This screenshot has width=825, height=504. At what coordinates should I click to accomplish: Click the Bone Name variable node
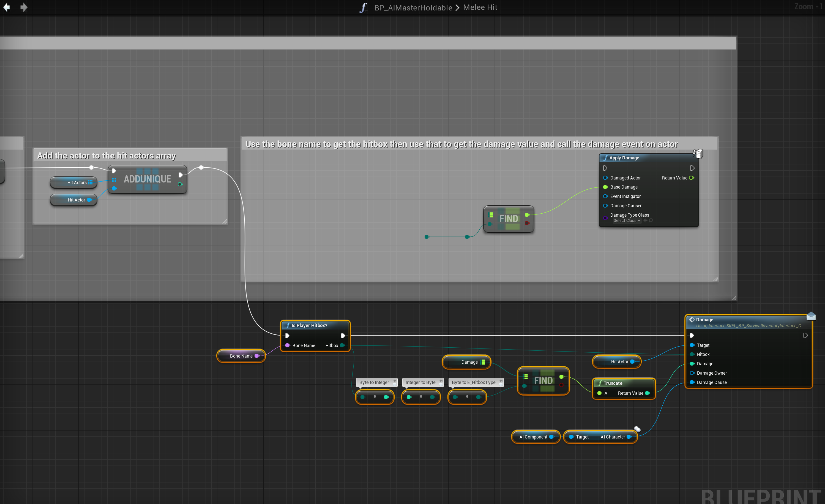241,356
